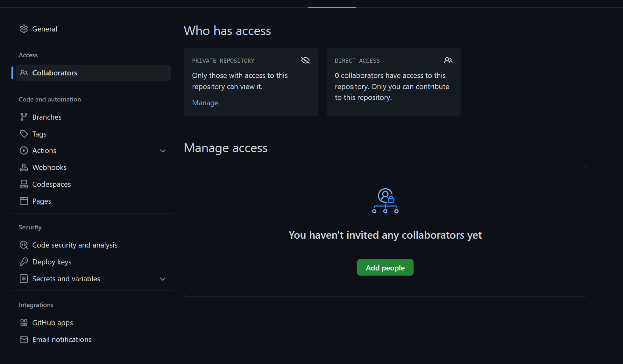Open Actions settings in sidebar
The width and height of the screenshot is (623, 364).
[45, 150]
